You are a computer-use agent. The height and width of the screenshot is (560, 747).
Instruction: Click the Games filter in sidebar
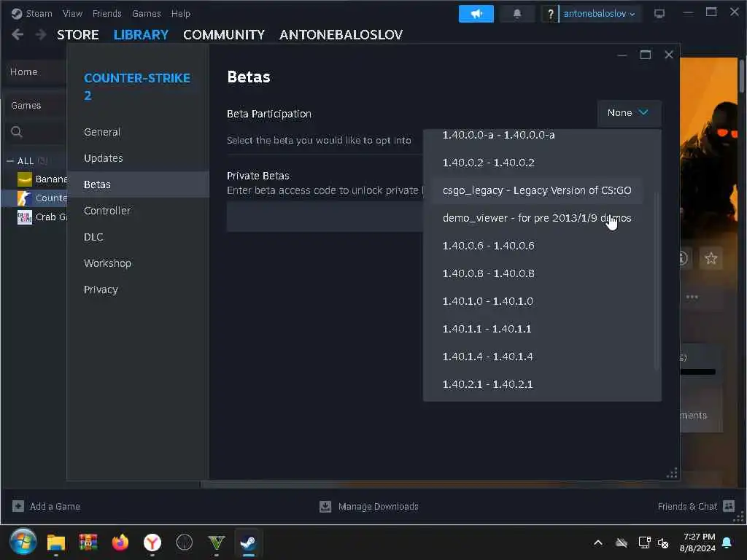coord(34,105)
